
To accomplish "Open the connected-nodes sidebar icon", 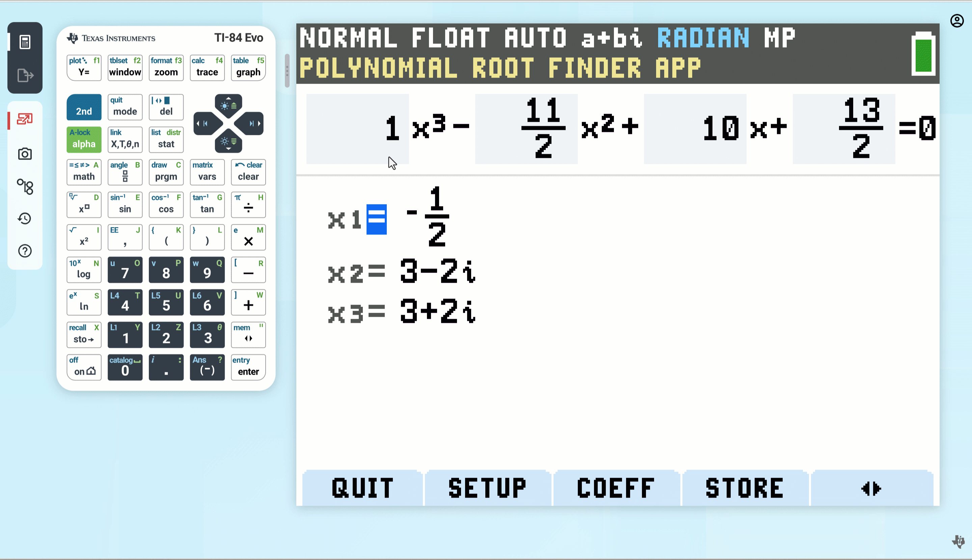I will pos(25,187).
